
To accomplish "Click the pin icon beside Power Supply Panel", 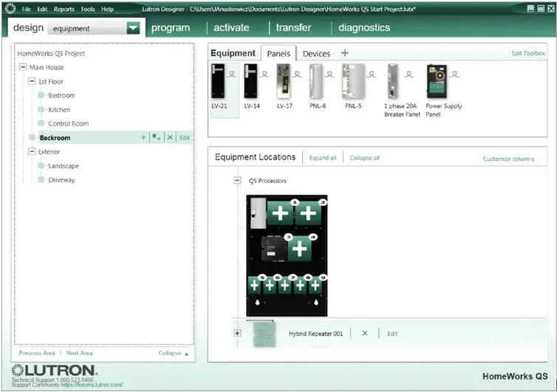I will [454, 75].
